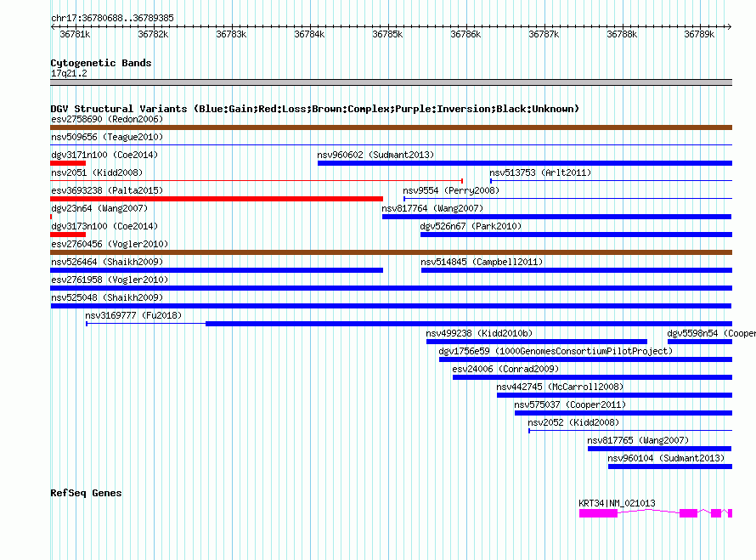The width and height of the screenshot is (756, 560).
Task: Click nsv960104 (Sudmant2013) variant label
Action: point(666,458)
